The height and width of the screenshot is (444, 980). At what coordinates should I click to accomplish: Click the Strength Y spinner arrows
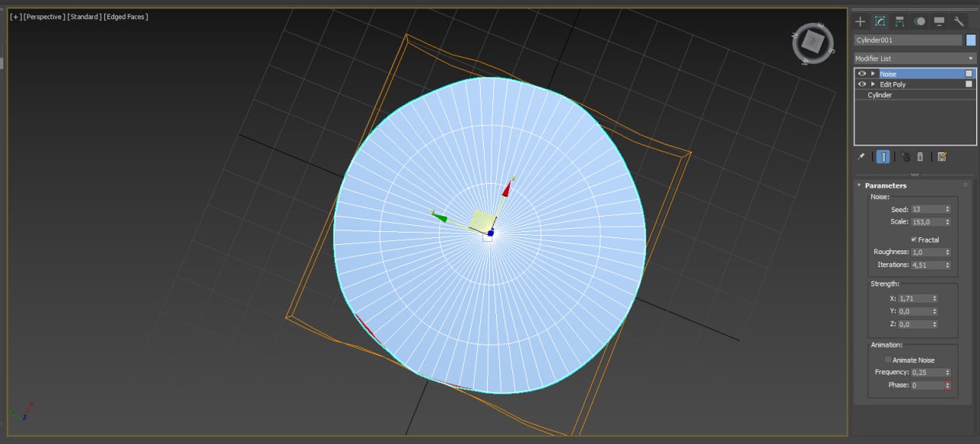(x=935, y=312)
